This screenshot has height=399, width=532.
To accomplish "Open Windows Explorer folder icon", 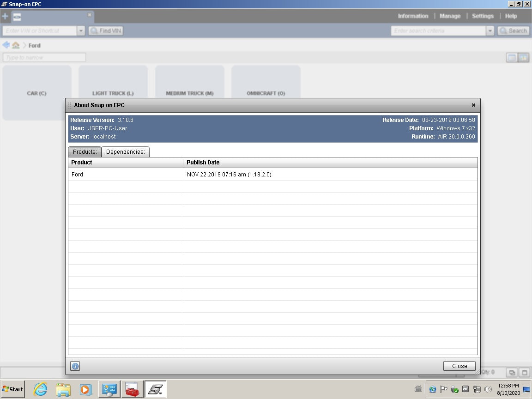I will pos(63,389).
